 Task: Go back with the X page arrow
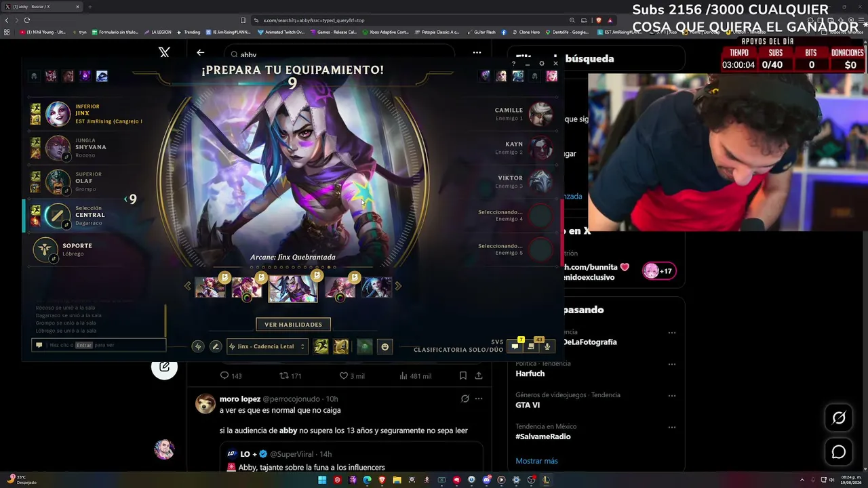200,52
